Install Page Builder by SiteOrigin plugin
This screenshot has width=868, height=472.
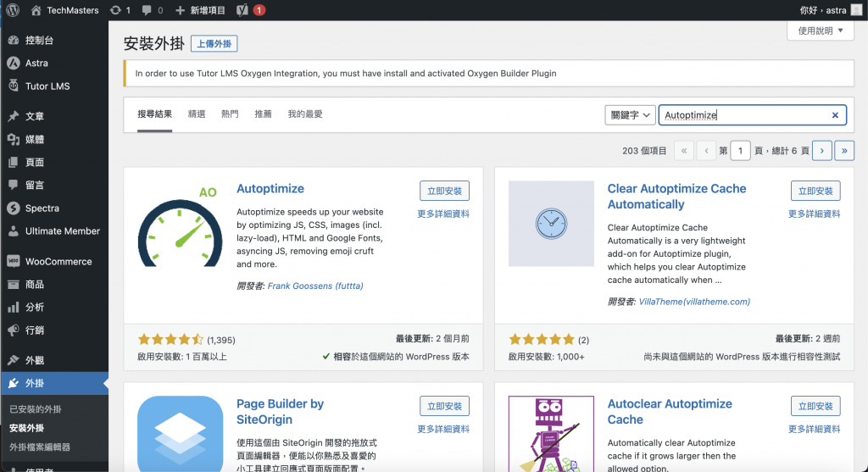(444, 406)
